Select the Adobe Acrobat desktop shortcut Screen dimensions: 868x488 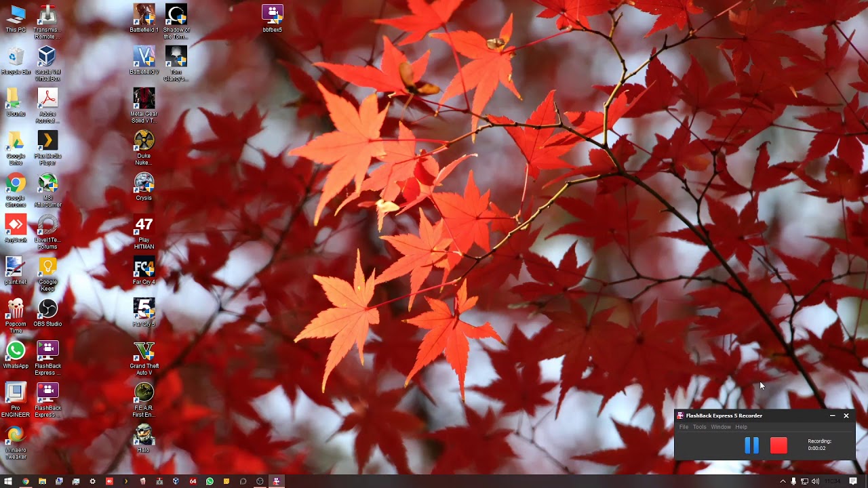(47, 106)
